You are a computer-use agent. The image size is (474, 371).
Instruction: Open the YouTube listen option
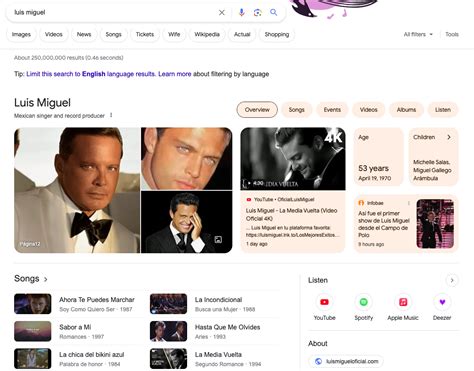[x=324, y=307]
